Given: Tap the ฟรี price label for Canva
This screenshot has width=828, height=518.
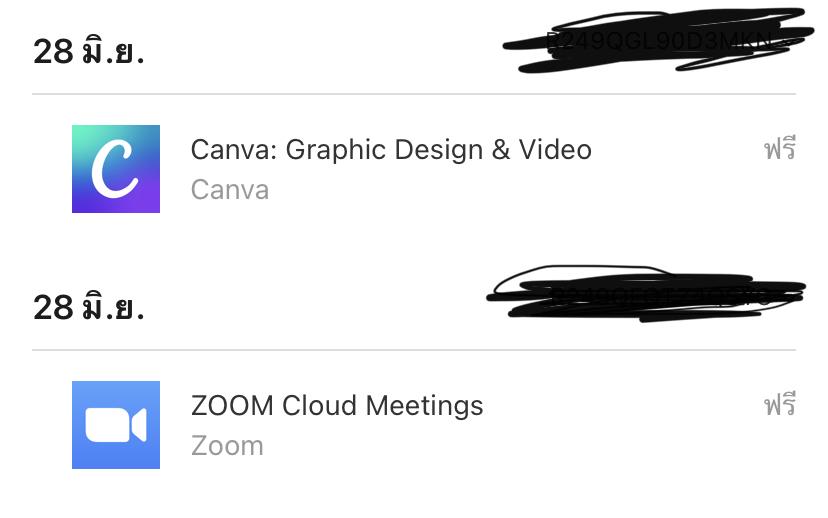Looking at the screenshot, I should [779, 149].
